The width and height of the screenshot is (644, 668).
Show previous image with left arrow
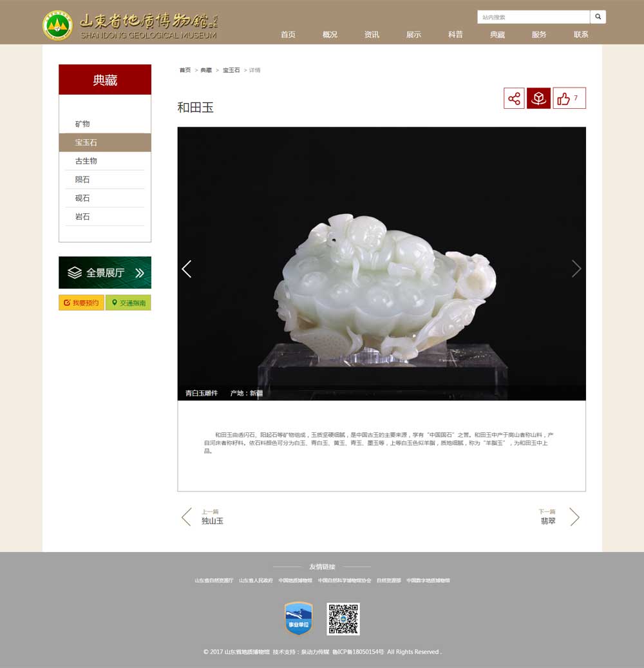187,269
